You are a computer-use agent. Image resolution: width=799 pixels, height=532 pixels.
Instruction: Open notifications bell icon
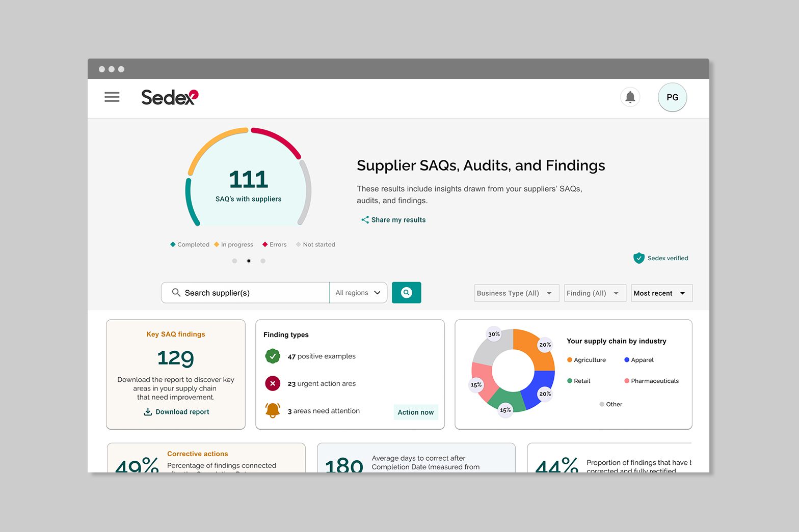coord(630,97)
